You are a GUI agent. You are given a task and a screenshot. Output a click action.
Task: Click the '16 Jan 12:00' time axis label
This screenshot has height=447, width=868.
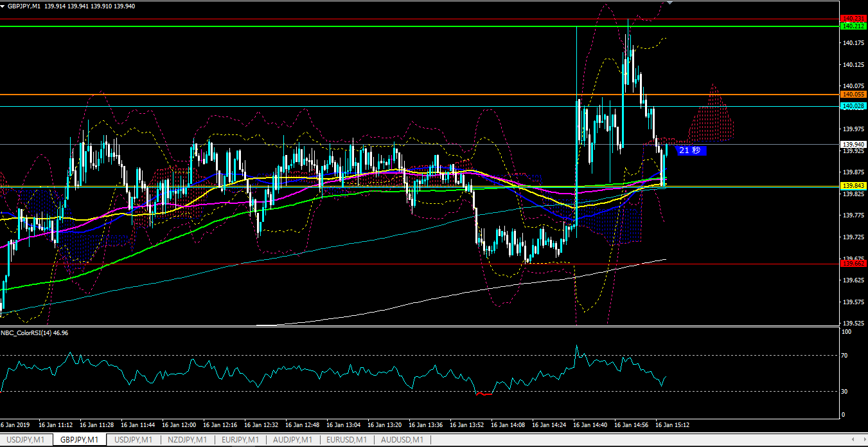coord(179,425)
